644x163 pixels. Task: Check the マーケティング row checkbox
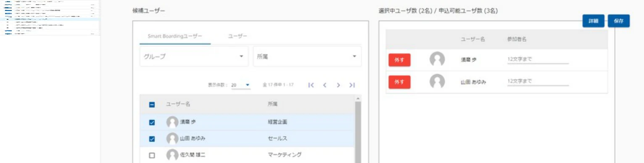tap(152, 155)
